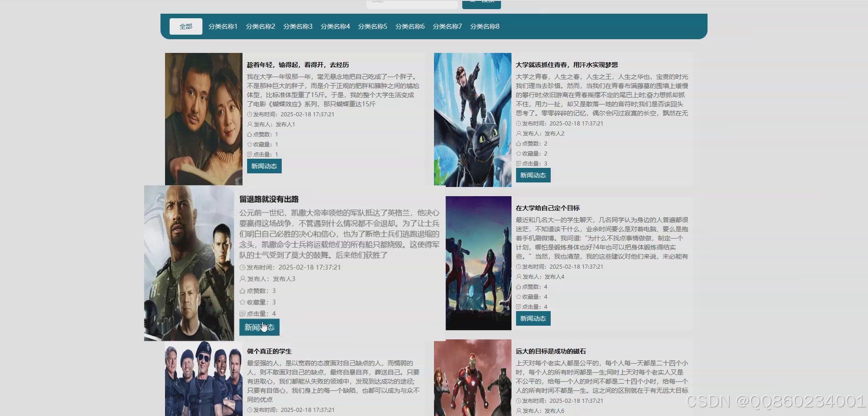Click the view-count icon for 点击量 3
Viewport: 868px width, 416px height.
click(x=518, y=164)
